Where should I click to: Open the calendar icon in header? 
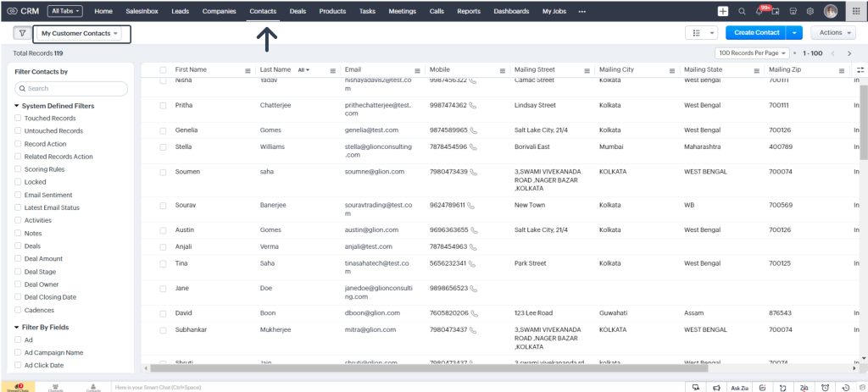coord(776,11)
